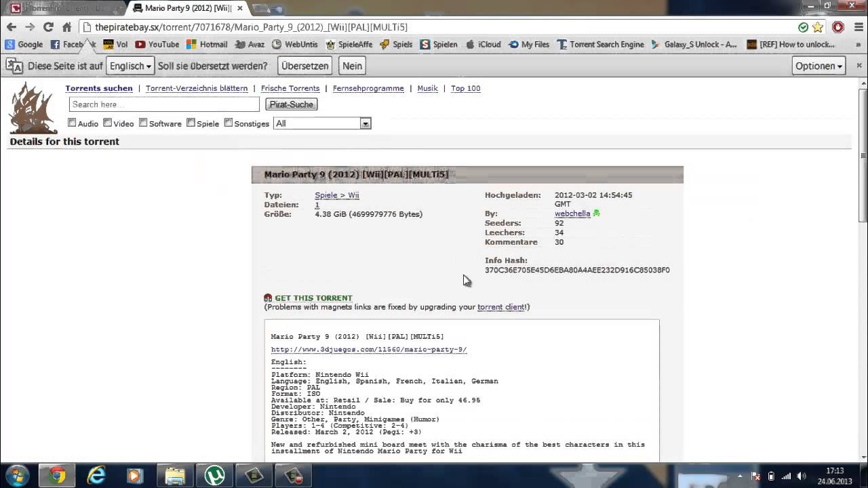Open the SpieleAffe bookmark
This screenshot has width=868, height=488.
[x=349, y=44]
